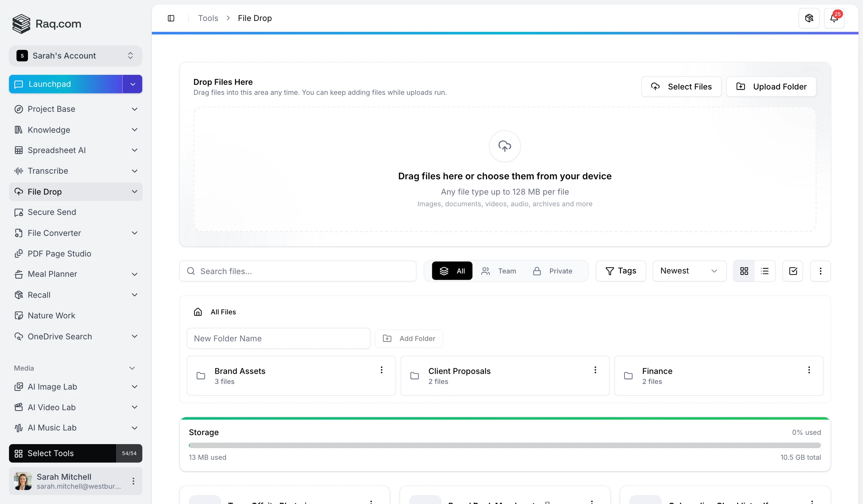The image size is (863, 504).
Task: Open the Newest sort dropdown
Action: pos(689,271)
